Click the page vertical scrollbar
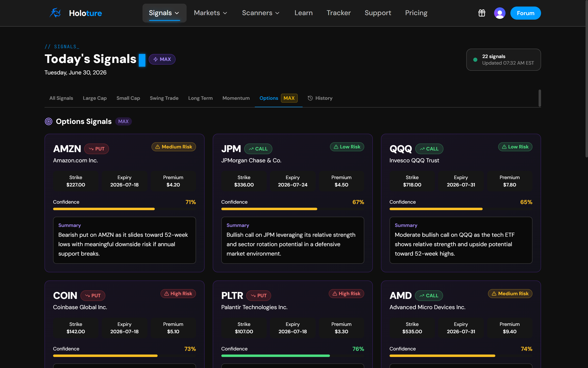Screen dimensions: 588x368 coord(587,79)
